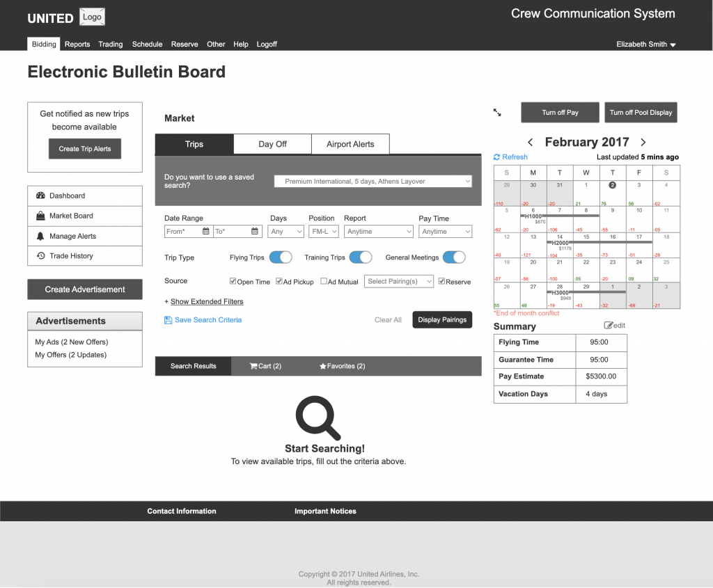The height and width of the screenshot is (588, 713).
Task: Open the To date calendar picker icon
Action: click(255, 232)
